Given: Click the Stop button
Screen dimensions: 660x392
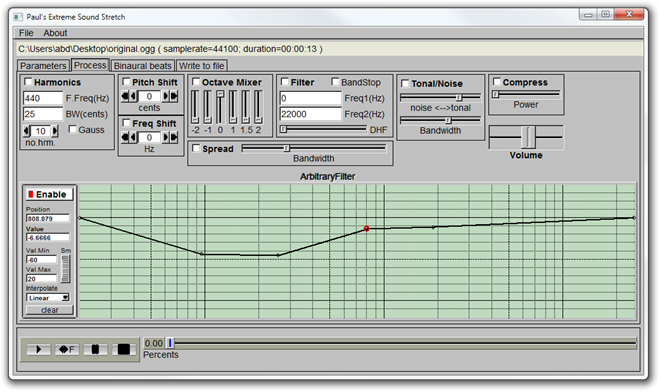Looking at the screenshot, I should coord(124,349).
